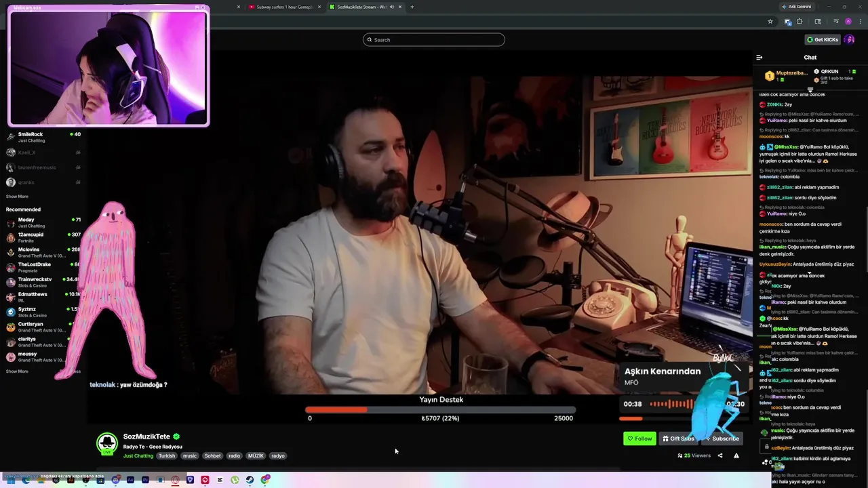Click the Ask Gemini button
Screen dimensions: 868x488
796,7
